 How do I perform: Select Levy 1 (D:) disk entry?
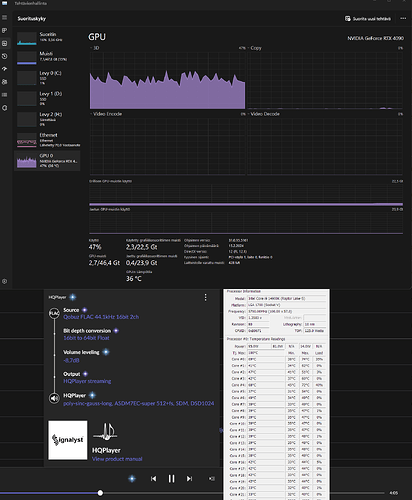47,98
